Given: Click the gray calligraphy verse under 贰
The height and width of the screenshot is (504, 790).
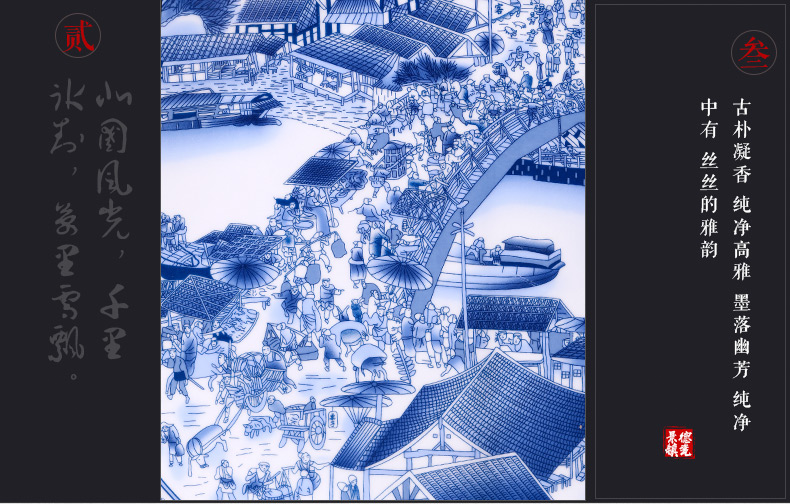Looking at the screenshot, I should (x=90, y=230).
